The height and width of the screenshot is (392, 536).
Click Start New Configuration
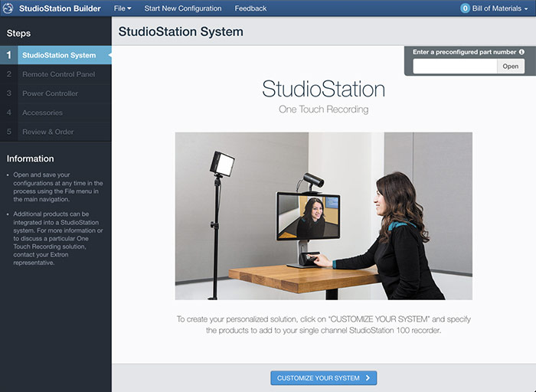(183, 8)
